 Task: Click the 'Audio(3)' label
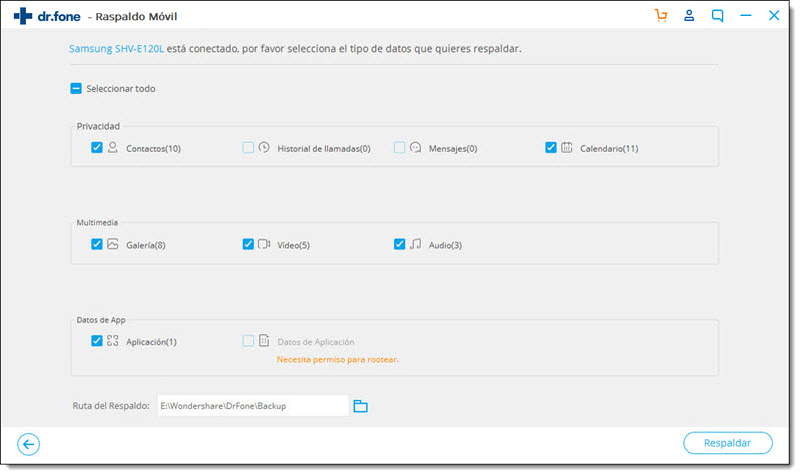click(x=445, y=245)
